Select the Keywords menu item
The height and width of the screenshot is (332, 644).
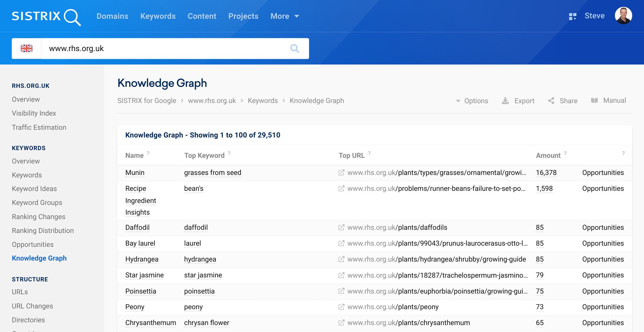pos(158,16)
